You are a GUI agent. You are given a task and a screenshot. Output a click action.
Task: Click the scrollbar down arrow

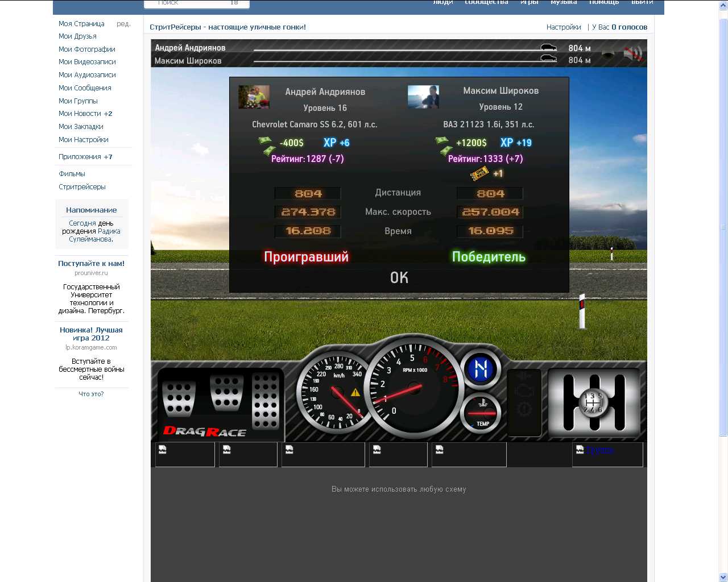(x=723, y=577)
